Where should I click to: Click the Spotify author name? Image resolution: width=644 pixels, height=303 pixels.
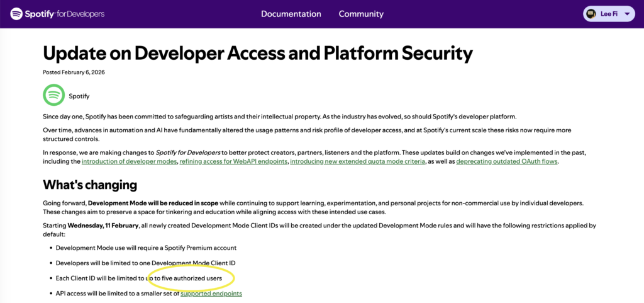click(79, 96)
